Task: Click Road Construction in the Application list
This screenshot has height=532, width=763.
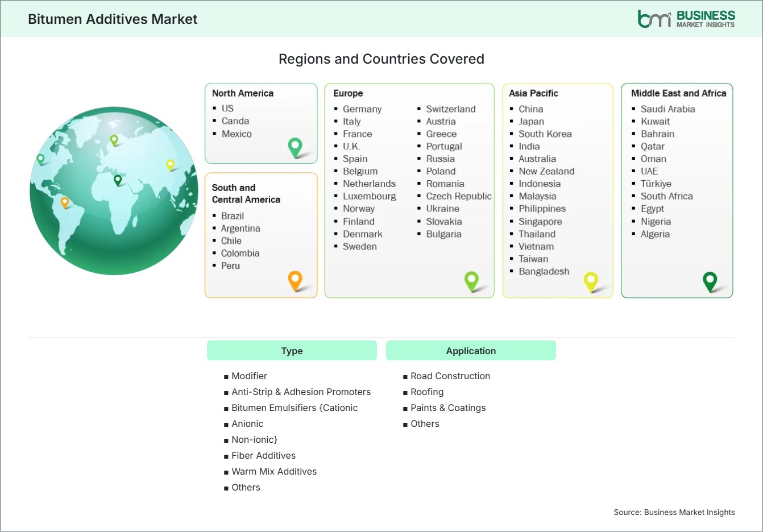Action: 450,376
